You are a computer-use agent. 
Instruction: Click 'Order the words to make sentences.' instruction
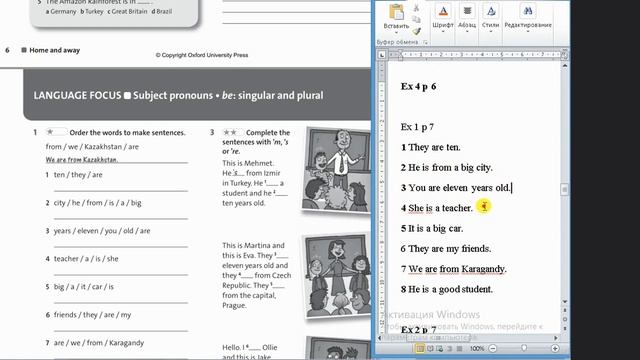click(x=127, y=133)
